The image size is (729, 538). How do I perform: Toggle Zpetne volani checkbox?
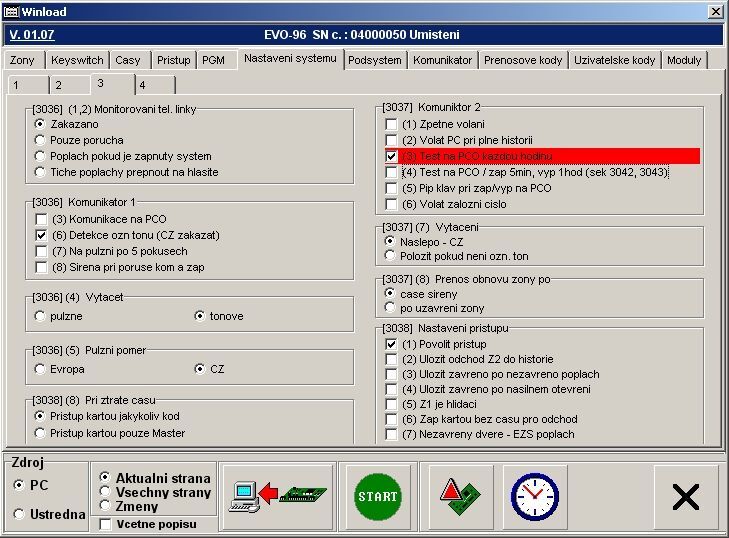click(392, 124)
